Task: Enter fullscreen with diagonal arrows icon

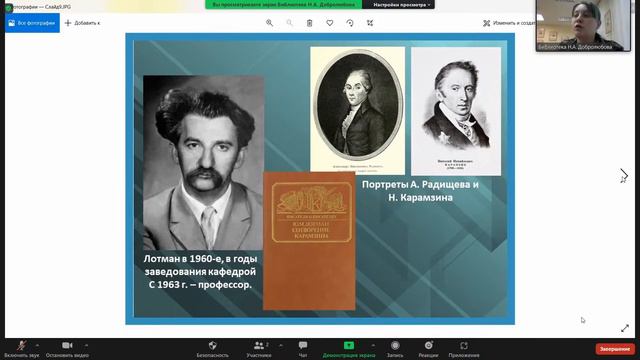Action: (625, 328)
